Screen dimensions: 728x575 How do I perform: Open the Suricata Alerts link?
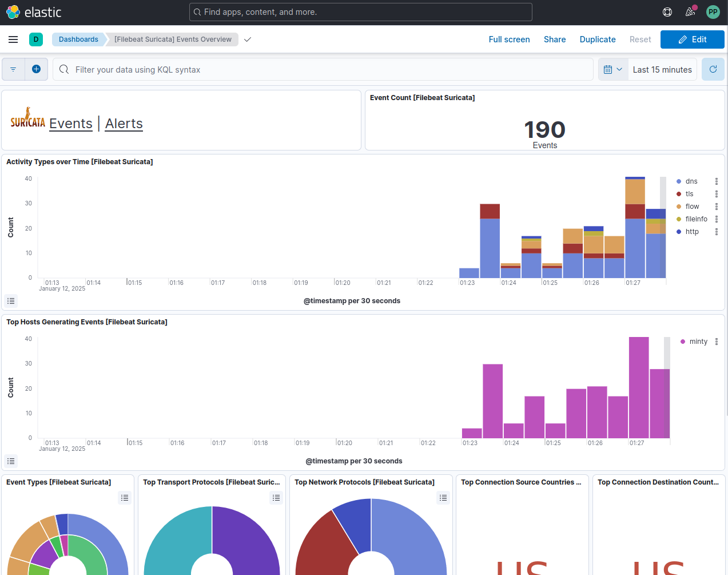[124, 124]
